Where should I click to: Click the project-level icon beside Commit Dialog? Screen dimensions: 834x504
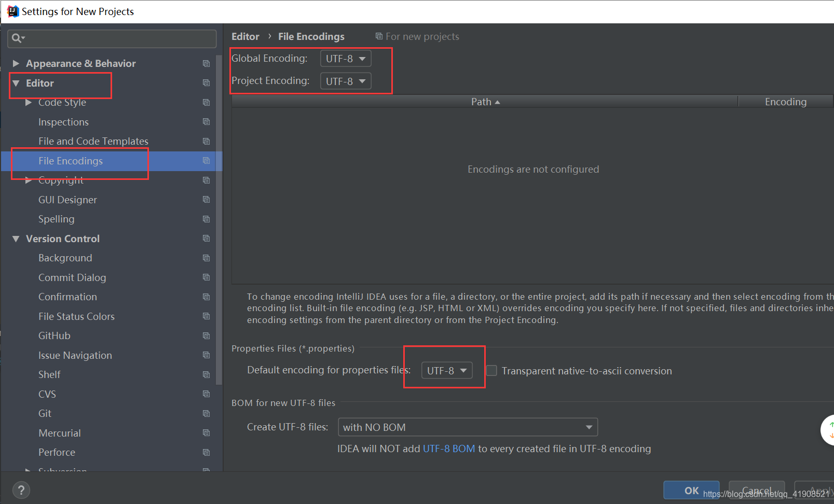[x=206, y=277]
